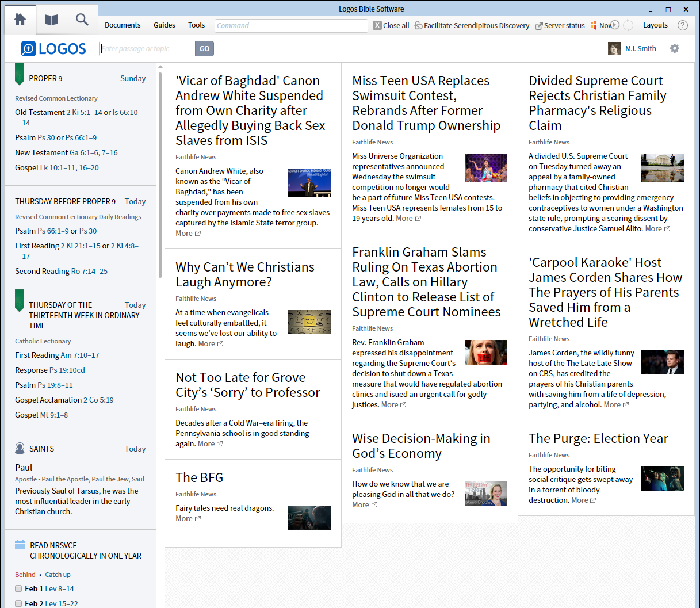Open the Home tab icon
The width and height of the screenshot is (700, 608).
pos(20,19)
